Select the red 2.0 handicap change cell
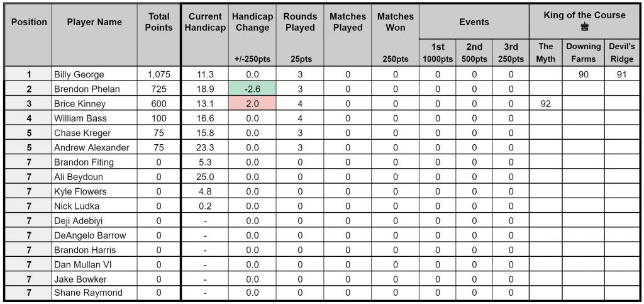This screenshot has height=304, width=644. 252,103
